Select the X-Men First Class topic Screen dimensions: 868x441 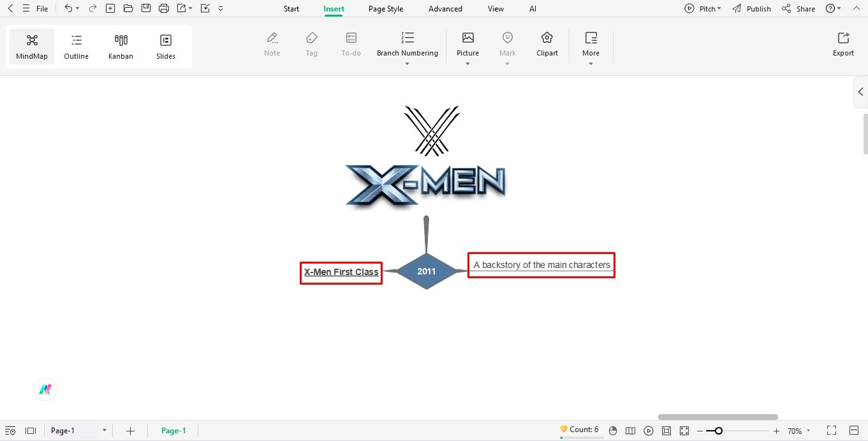click(x=341, y=273)
